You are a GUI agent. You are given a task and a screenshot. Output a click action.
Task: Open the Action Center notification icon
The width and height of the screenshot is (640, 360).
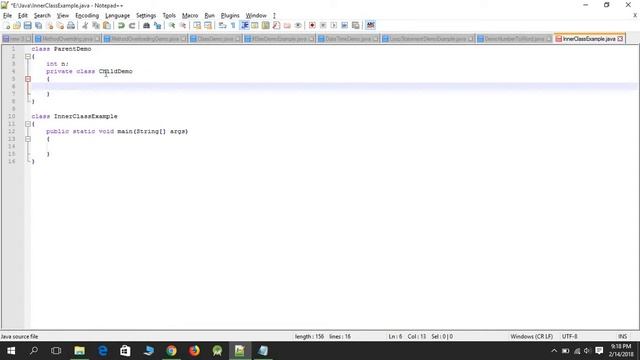tap(599, 351)
